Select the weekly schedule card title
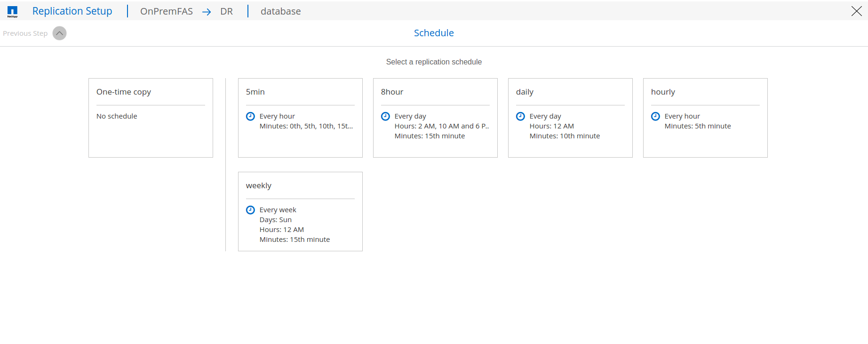868x344 pixels. (259, 186)
